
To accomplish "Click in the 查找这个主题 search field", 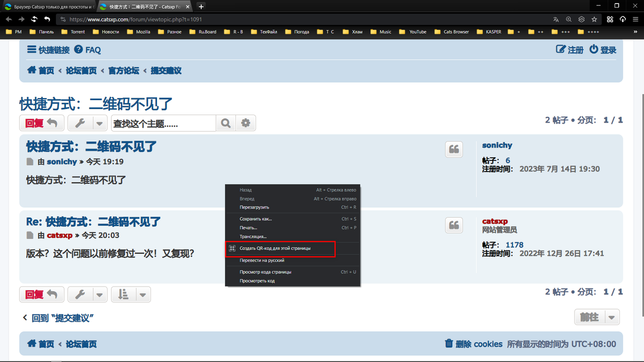I will tap(164, 123).
